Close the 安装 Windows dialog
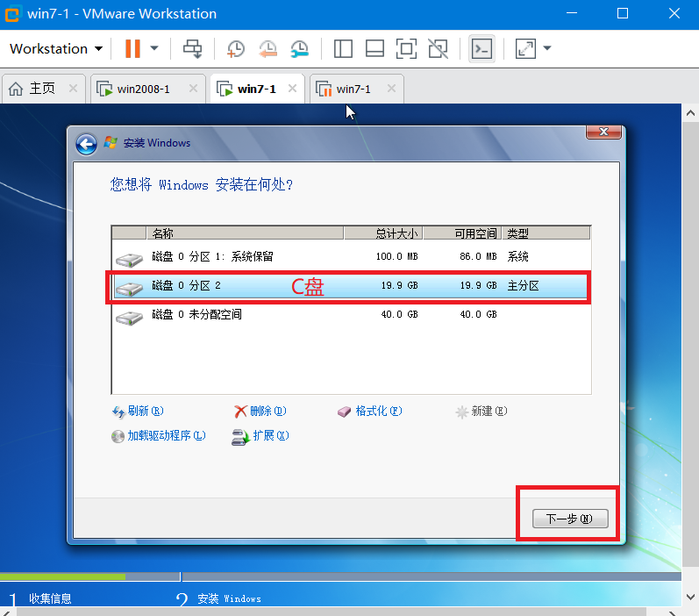Image resolution: width=699 pixels, height=616 pixels. (603, 132)
